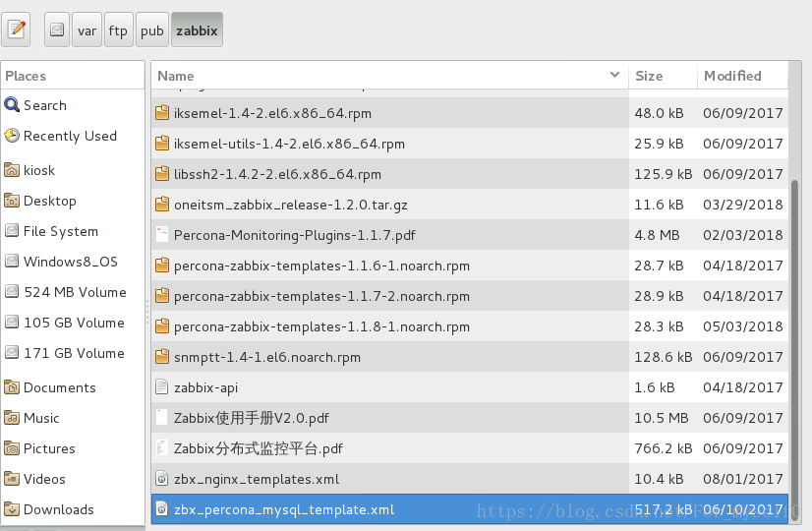Click the 10.5 MB size cell
Image resolution: width=812 pixels, height=531 pixels.
[x=662, y=418]
